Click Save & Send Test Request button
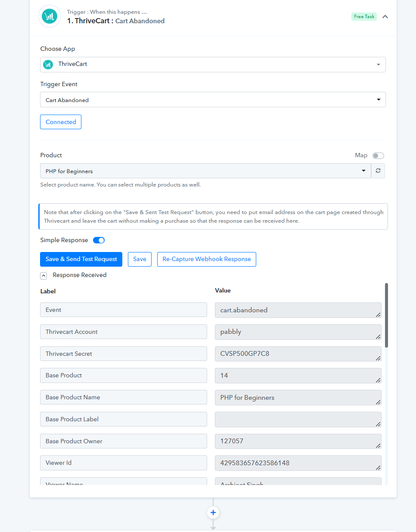Screen dimensions: 416x532 (81, 259)
